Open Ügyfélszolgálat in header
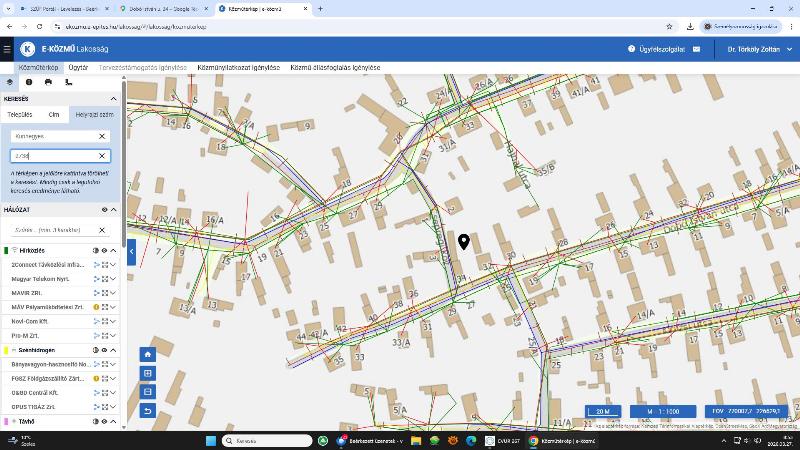 [657, 48]
